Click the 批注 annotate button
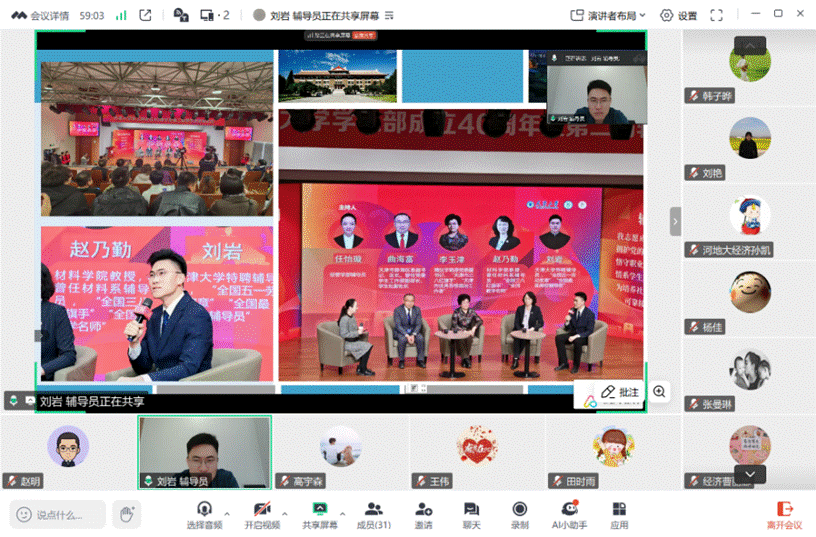The width and height of the screenshot is (816, 537). tap(619, 393)
